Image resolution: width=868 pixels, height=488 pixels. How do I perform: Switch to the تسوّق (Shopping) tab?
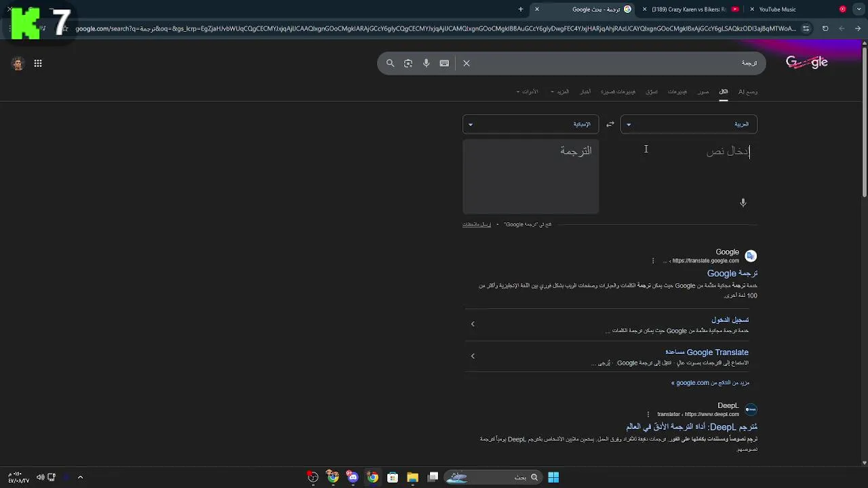click(652, 91)
